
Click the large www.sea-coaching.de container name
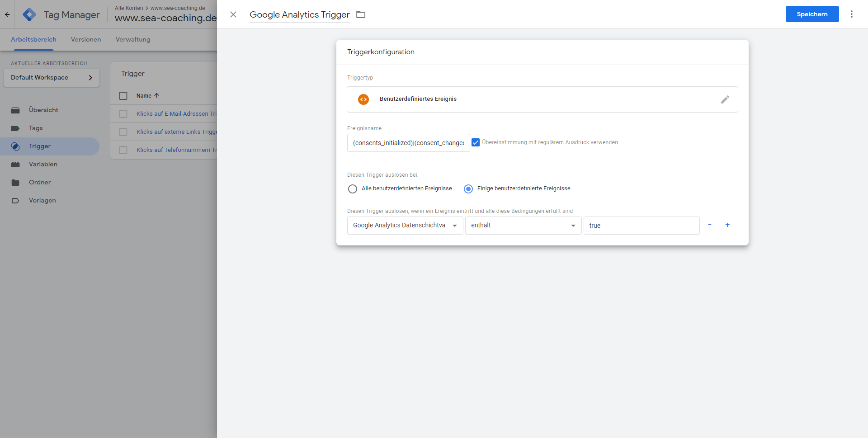click(165, 18)
